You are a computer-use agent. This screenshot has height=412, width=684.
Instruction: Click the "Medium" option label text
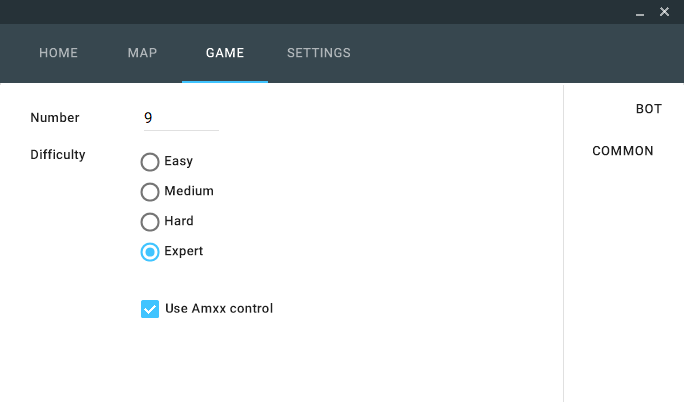pos(189,191)
